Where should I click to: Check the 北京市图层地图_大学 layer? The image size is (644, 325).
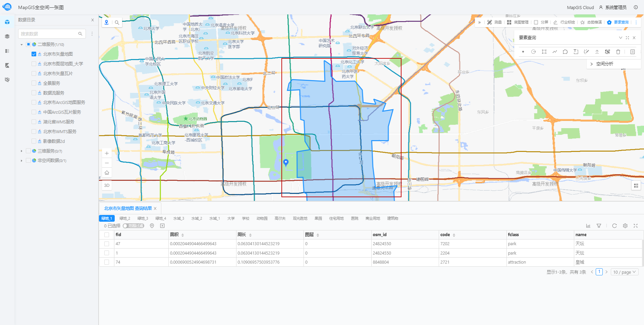[34, 64]
